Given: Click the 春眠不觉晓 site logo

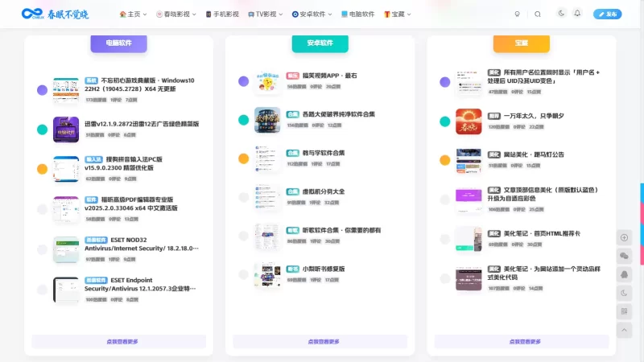Looking at the screenshot, I should tap(55, 14).
